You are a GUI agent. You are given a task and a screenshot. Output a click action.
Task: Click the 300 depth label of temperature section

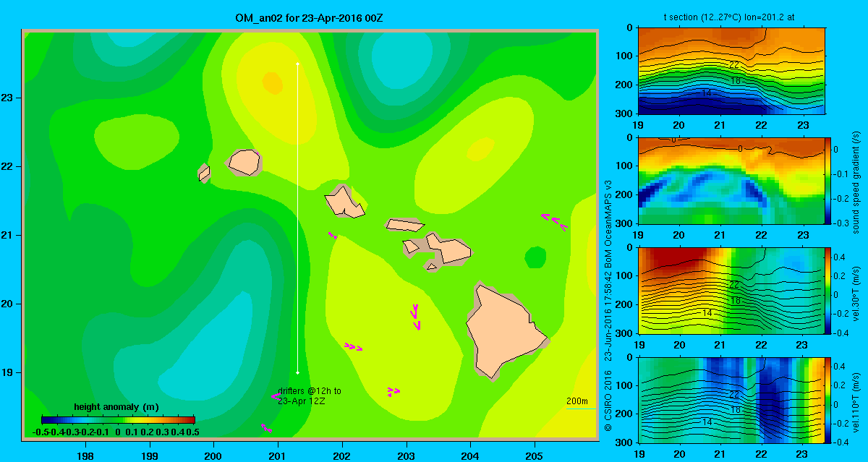coord(624,114)
